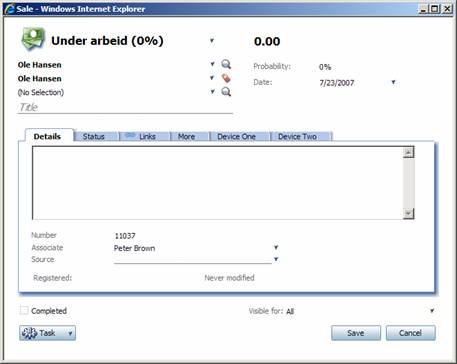Click the green sale money icon
The height and width of the screenshot is (364, 457).
point(33,39)
